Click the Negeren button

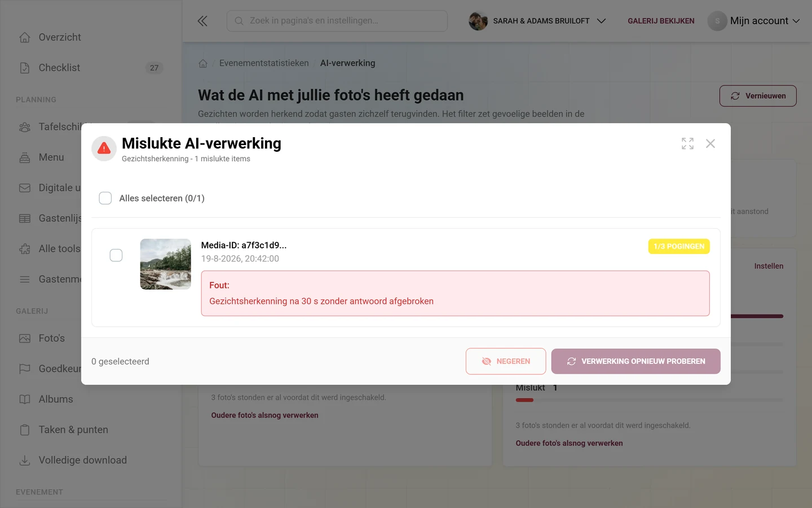coord(506,361)
